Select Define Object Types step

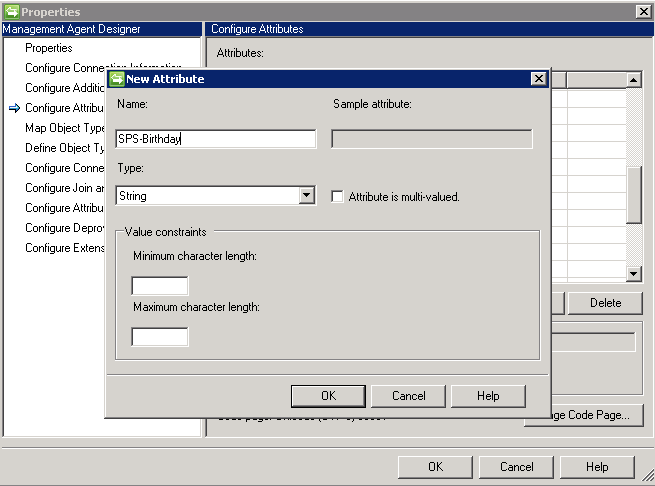(x=64, y=148)
